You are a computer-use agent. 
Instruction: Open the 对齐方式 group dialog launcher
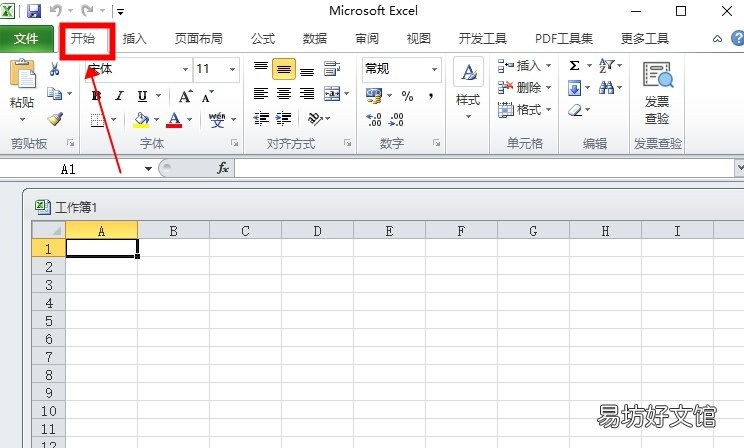(x=348, y=143)
